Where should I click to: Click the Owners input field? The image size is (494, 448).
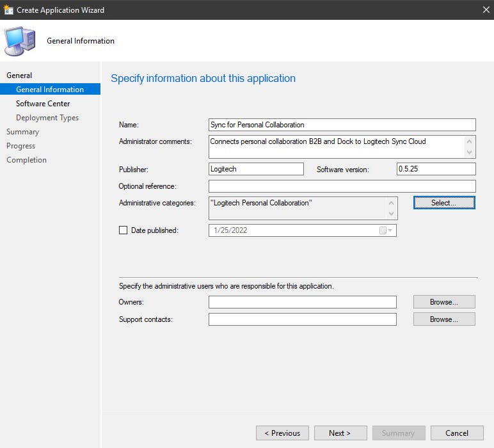303,302
